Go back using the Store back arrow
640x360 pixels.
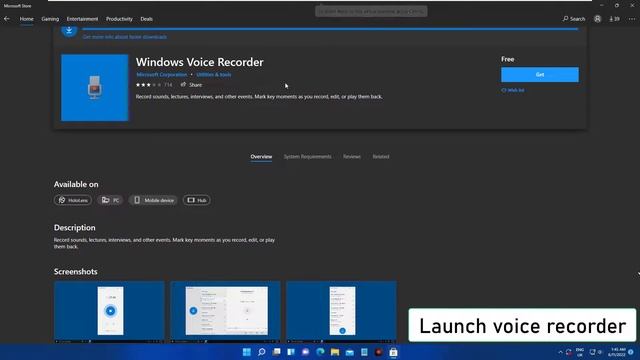pyautogui.click(x=7, y=19)
